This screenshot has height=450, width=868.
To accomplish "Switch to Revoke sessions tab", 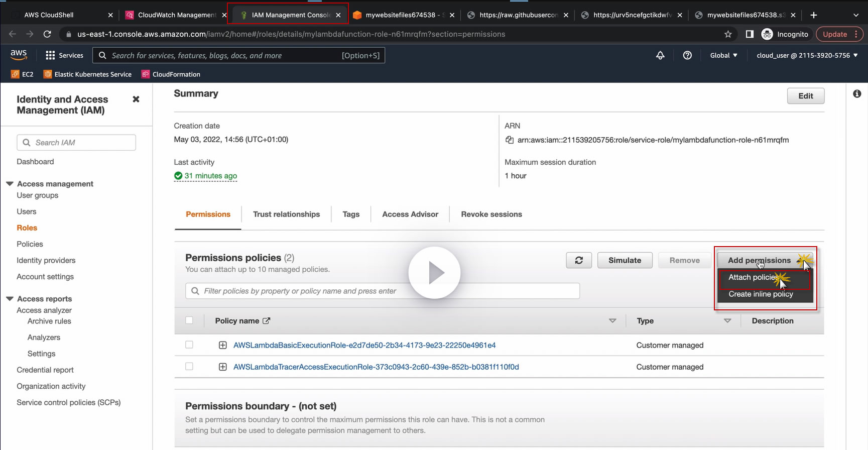I will point(491,214).
